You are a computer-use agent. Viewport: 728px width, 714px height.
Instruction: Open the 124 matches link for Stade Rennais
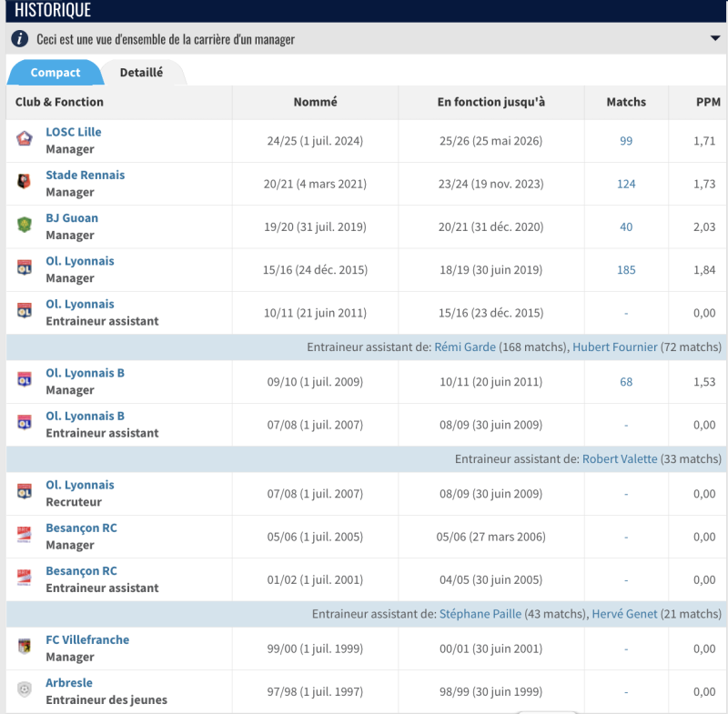click(x=626, y=184)
